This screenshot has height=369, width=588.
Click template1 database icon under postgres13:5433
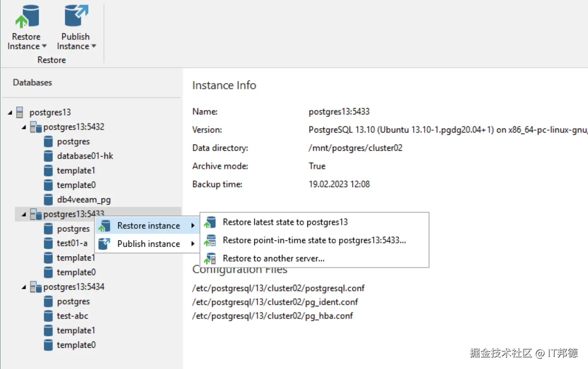click(48, 258)
